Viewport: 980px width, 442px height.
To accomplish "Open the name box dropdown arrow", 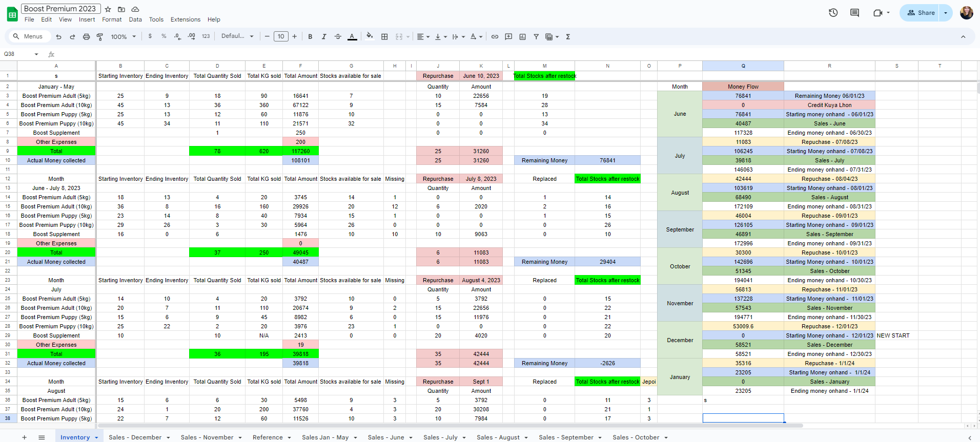I will [x=36, y=54].
